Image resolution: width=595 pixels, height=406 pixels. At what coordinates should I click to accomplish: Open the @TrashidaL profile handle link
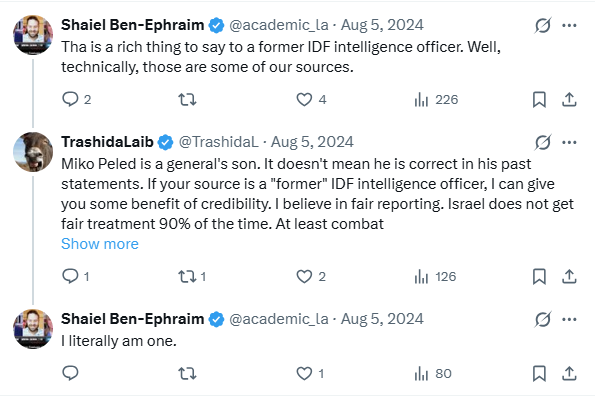coord(218,142)
